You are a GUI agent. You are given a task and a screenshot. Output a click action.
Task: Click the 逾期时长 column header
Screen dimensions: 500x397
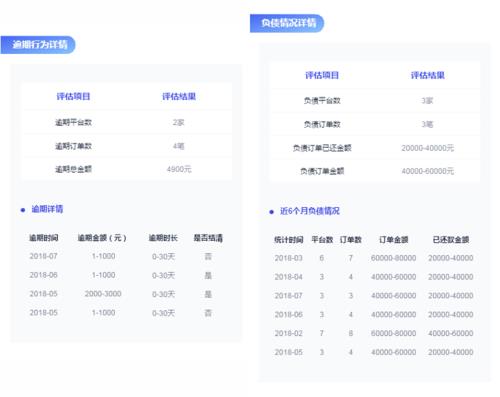pyautogui.click(x=163, y=238)
